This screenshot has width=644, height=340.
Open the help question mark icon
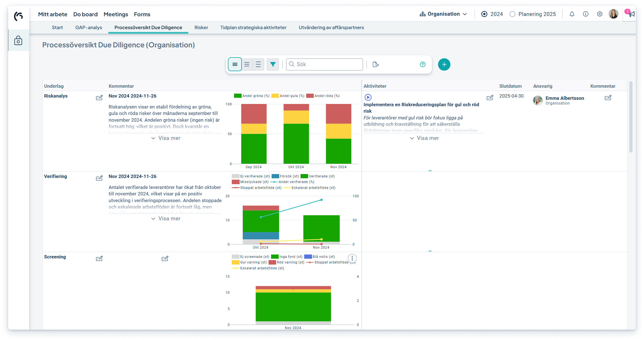[x=423, y=64]
